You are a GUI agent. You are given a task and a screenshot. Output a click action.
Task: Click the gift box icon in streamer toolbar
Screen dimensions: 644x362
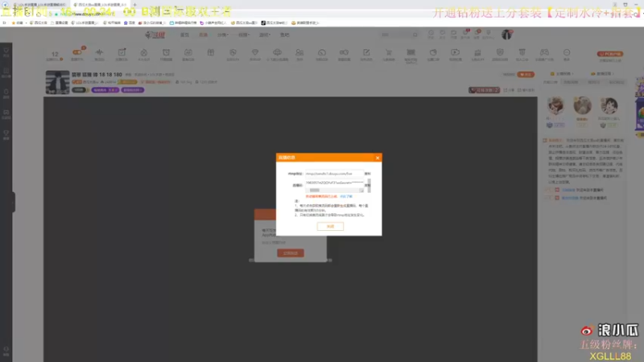(x=211, y=53)
